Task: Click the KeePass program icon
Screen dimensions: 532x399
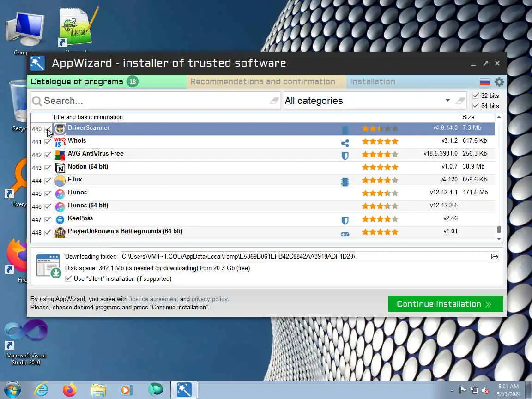Action: 60,219
